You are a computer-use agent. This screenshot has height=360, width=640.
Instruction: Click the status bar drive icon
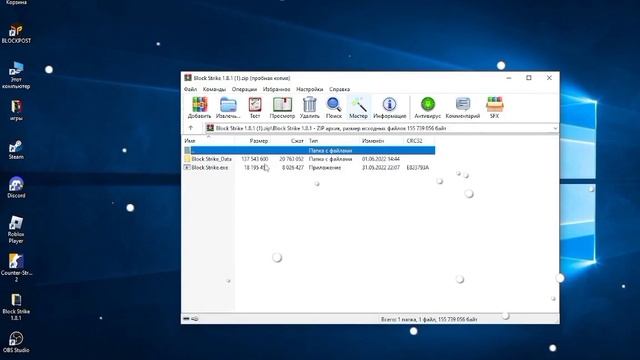[187, 319]
